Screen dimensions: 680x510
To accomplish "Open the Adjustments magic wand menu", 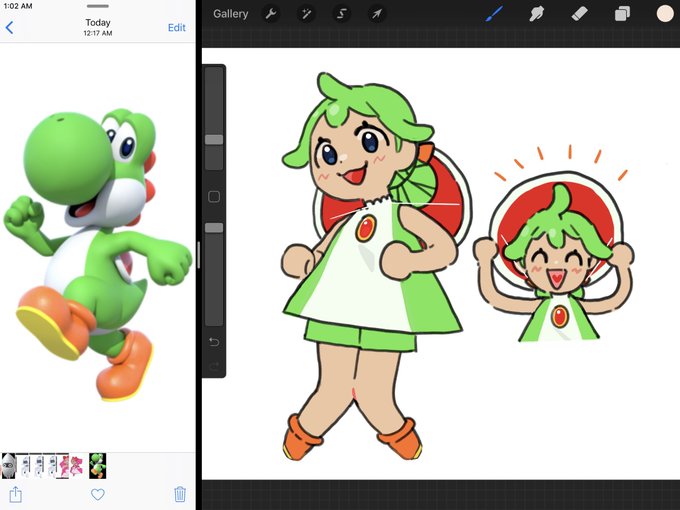I will point(306,14).
